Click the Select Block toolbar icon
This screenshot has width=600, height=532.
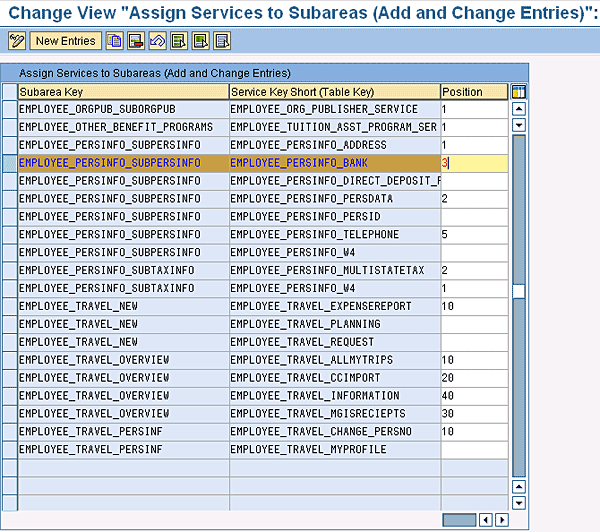(201, 41)
